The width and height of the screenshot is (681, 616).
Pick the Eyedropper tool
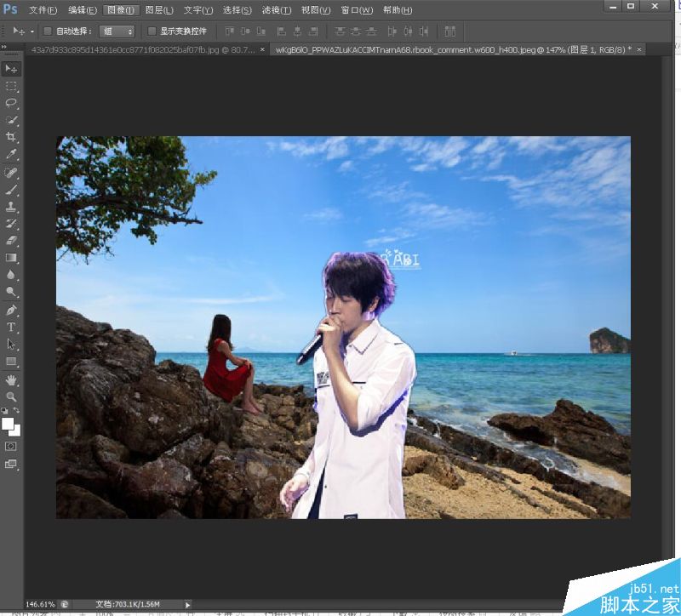point(11,155)
